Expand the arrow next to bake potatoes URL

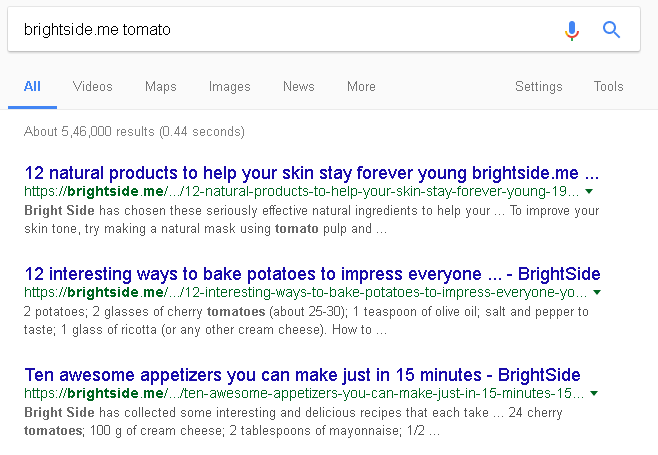tap(597, 292)
